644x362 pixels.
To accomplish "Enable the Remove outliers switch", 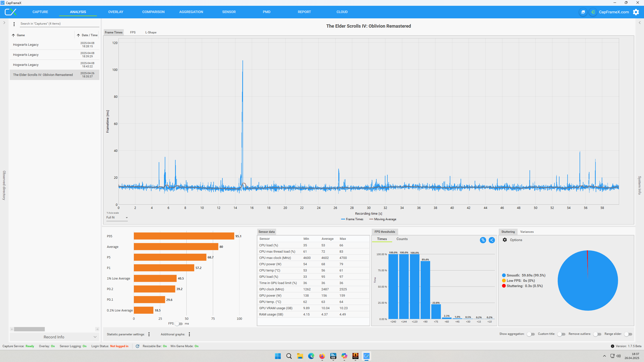I will 597,334.
